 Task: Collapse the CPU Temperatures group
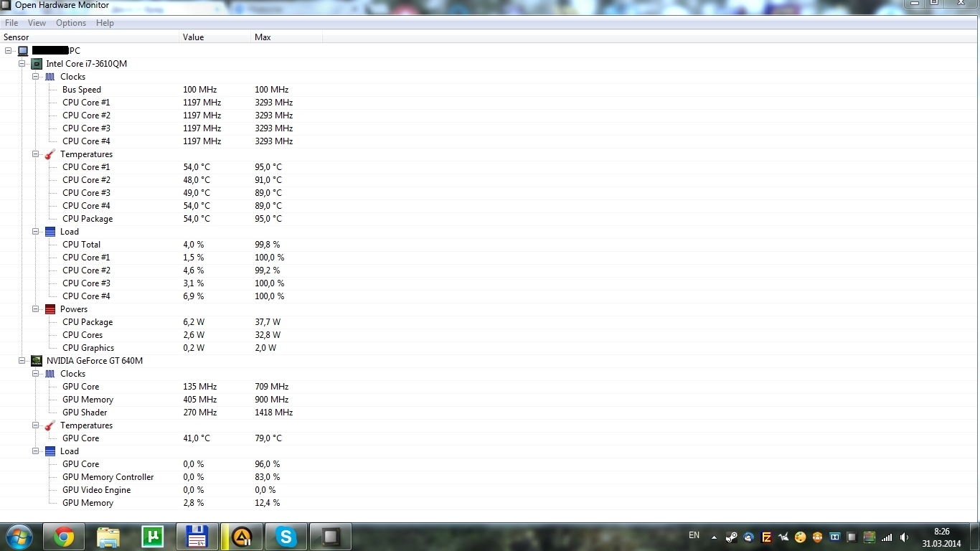[x=36, y=154]
